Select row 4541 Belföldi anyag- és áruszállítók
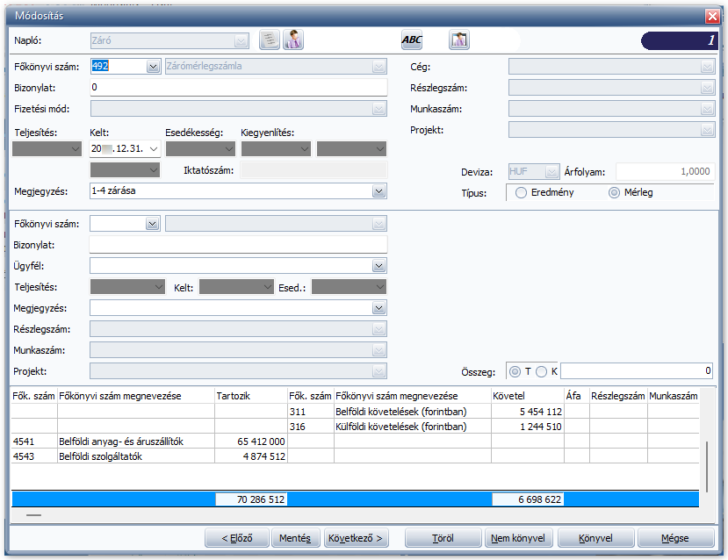Image resolution: width=728 pixels, height=560 pixels. click(x=355, y=442)
